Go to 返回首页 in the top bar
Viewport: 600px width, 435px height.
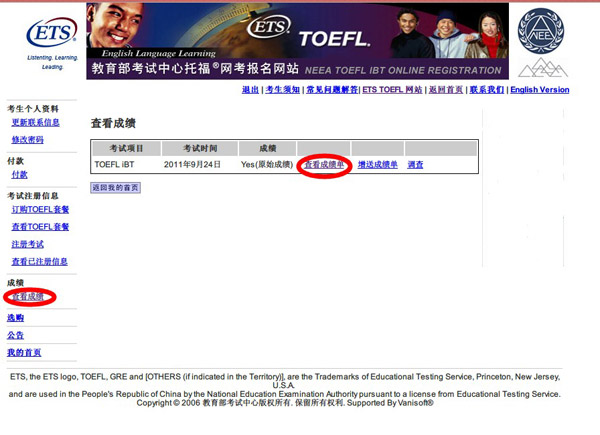pos(444,90)
